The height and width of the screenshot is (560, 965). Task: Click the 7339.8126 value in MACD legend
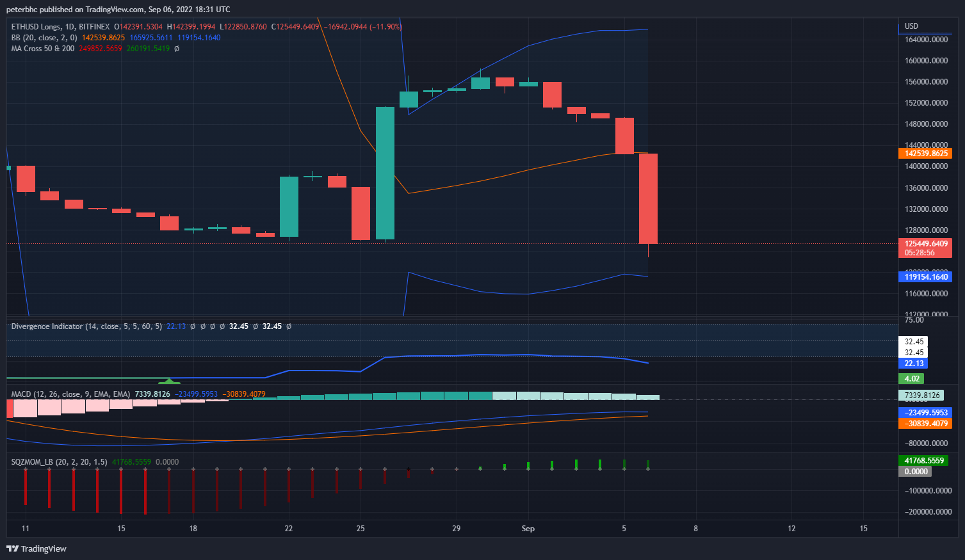[x=152, y=394]
